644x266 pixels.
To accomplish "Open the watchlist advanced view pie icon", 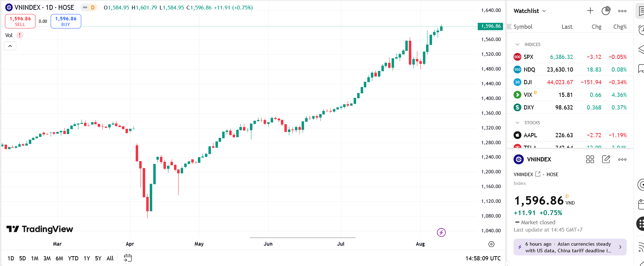I will click(x=606, y=11).
